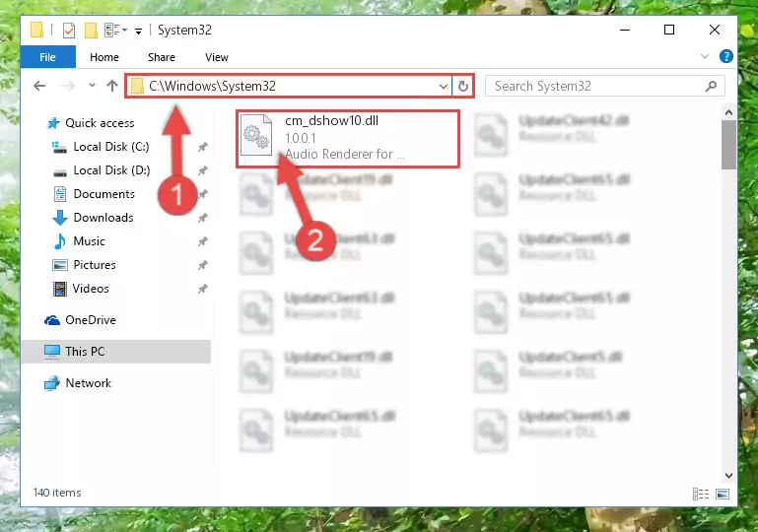The width and height of the screenshot is (758, 532).
Task: Expand the ribbon with the chevron
Action: (x=705, y=56)
